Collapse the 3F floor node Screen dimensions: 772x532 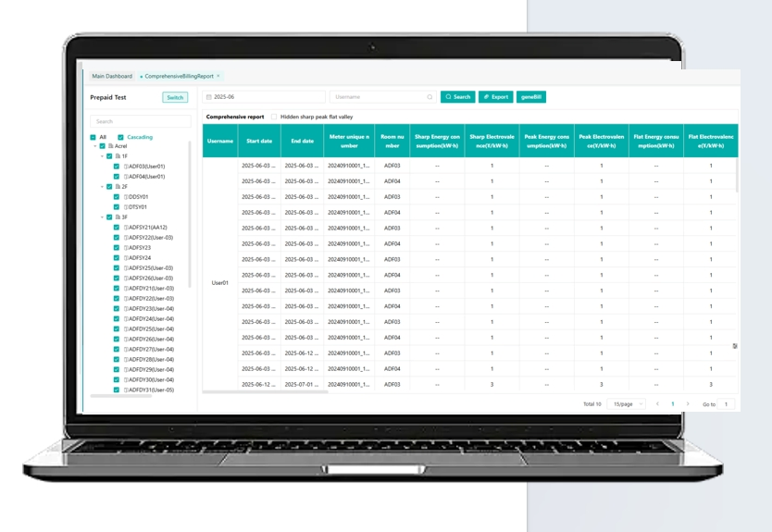(x=103, y=217)
